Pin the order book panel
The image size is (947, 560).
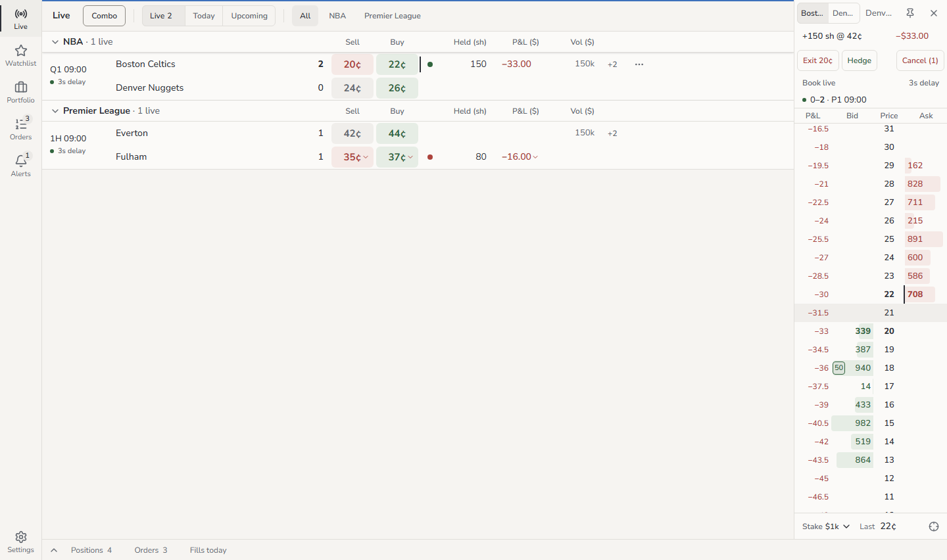pos(910,13)
